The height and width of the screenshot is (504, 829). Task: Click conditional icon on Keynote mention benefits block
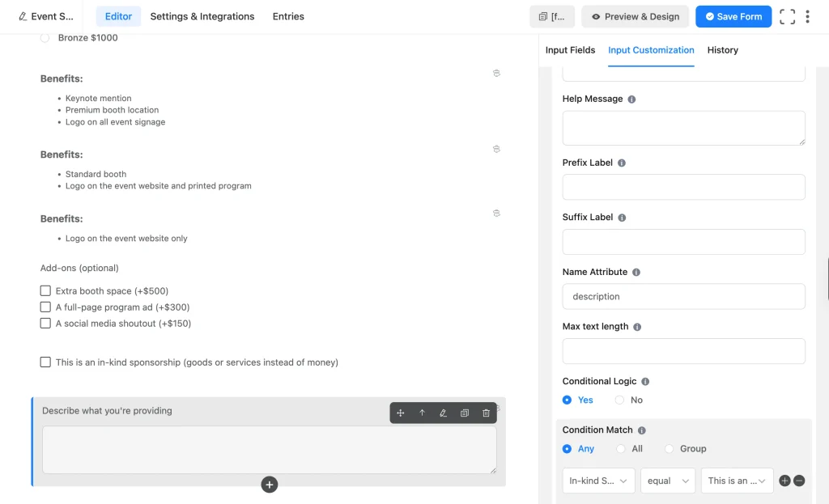coord(496,74)
